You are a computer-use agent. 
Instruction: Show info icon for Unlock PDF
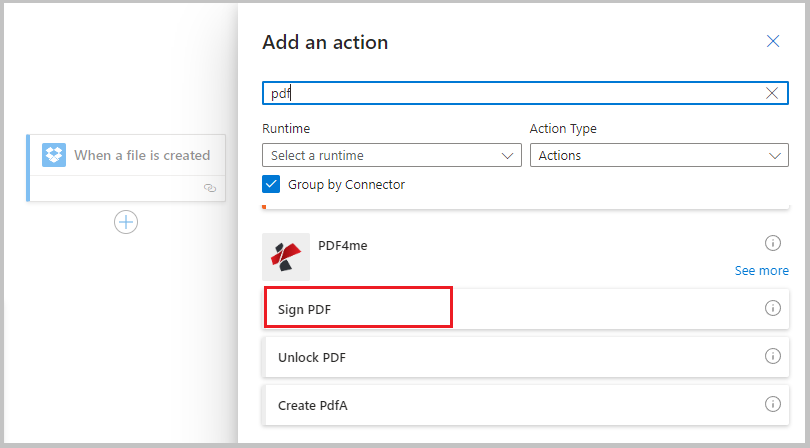coord(772,356)
